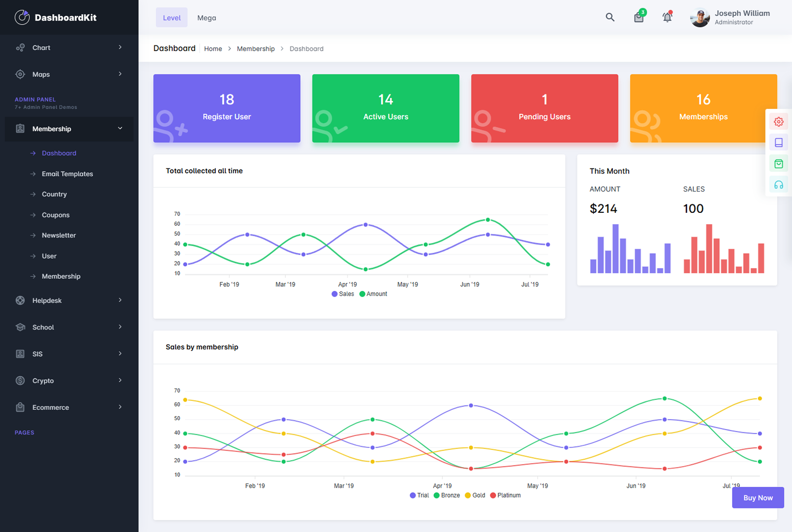
Task: Click the search magnifier icon
Action: pyautogui.click(x=610, y=17)
